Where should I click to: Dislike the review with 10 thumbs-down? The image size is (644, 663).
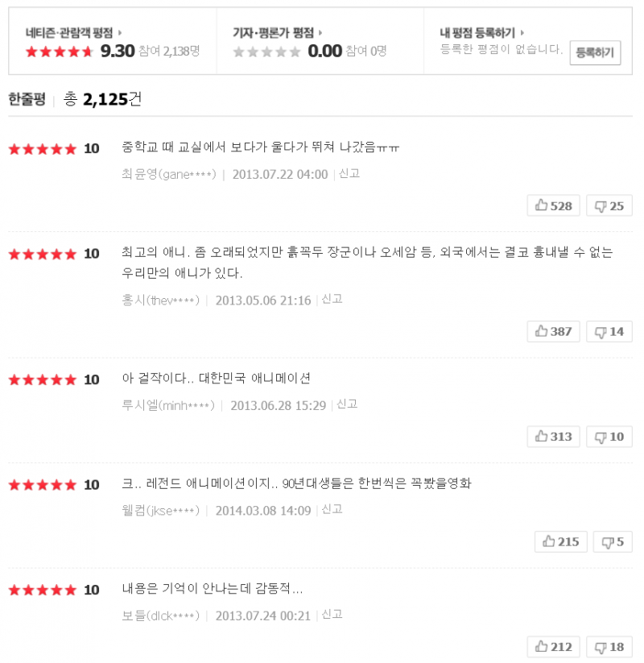pyautogui.click(x=609, y=437)
